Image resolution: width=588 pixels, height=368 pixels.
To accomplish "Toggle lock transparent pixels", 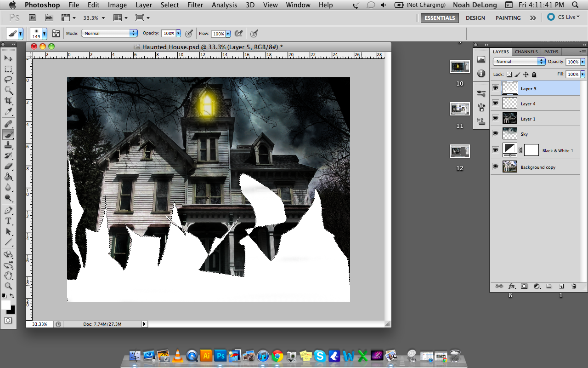I will [x=509, y=74].
